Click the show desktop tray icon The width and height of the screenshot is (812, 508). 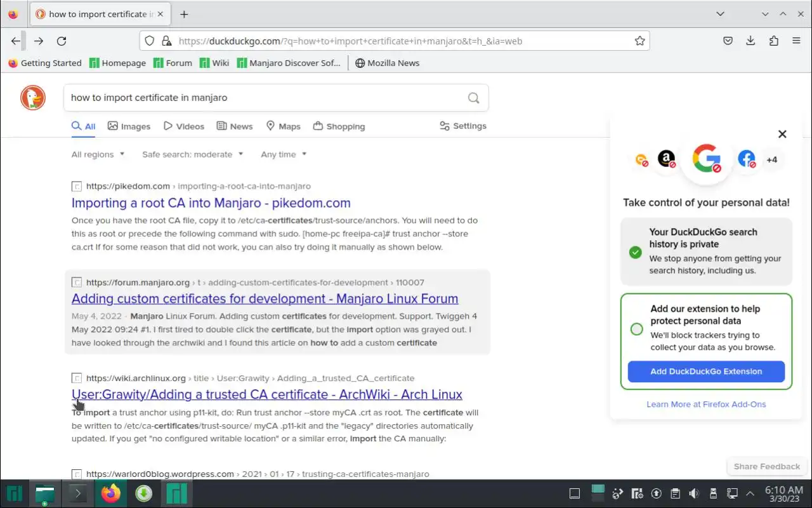pos(574,493)
